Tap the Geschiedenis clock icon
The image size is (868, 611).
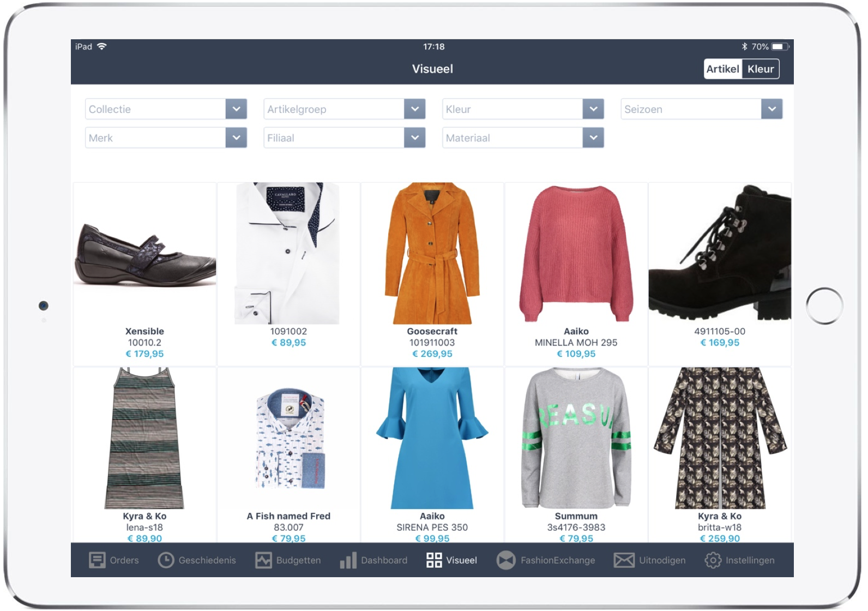tap(166, 560)
